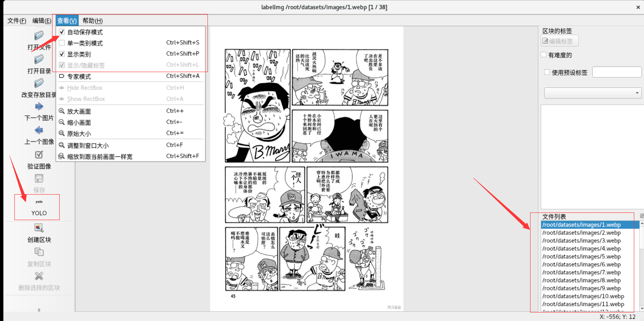The height and width of the screenshot is (321, 644).
Task: Click the default label text input field
Action: [617, 72]
